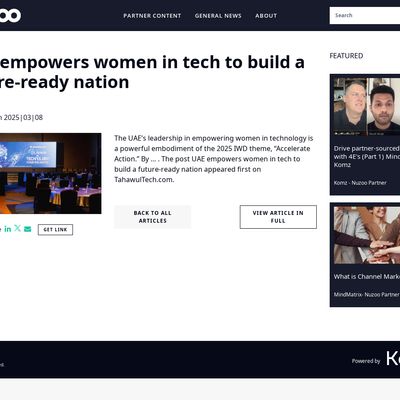Screen dimensions: 400x400
Task: Click 'MindMatrix- Nuzoo Partner' label
Action: (366, 294)
